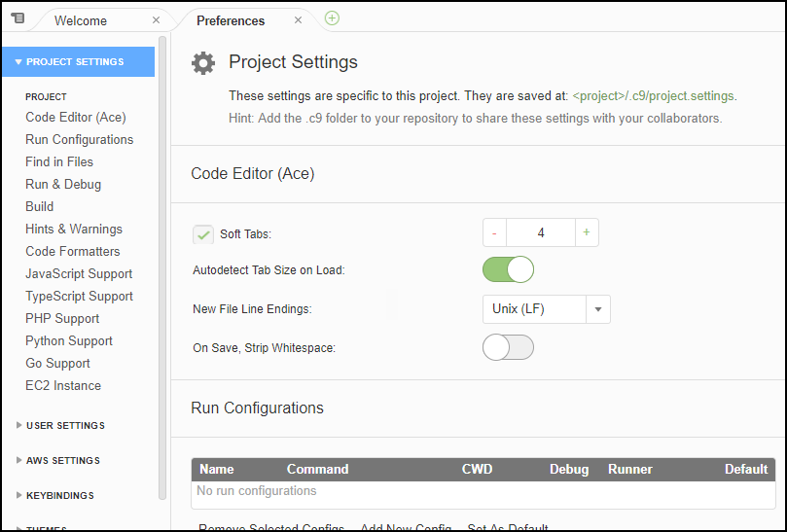Toggle the Soft Tabs checkbox

(203, 234)
